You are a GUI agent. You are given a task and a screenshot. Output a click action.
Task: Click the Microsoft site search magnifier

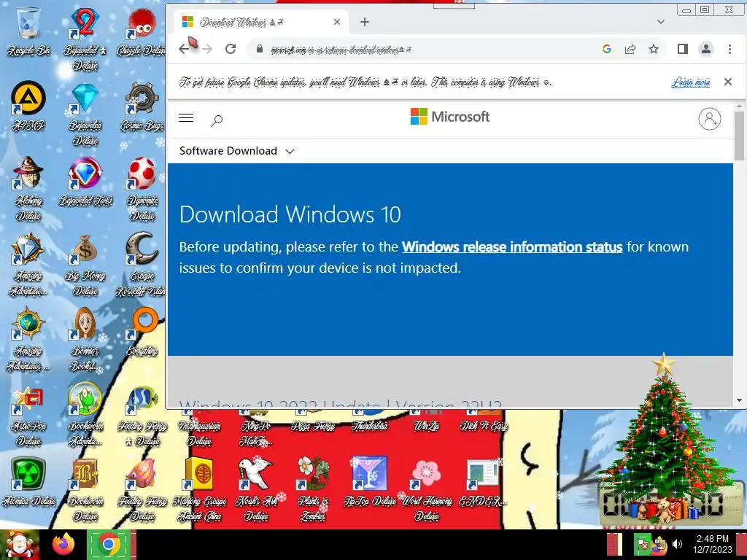click(x=217, y=120)
